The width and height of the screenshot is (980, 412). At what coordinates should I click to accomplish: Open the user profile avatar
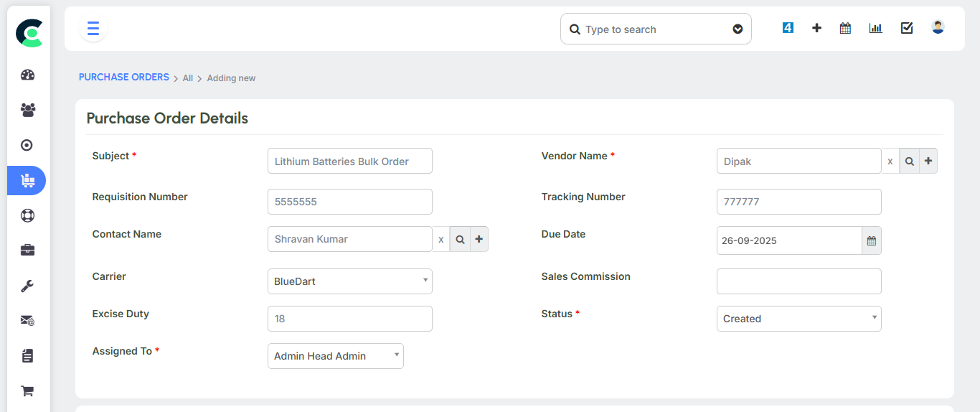pos(938,27)
